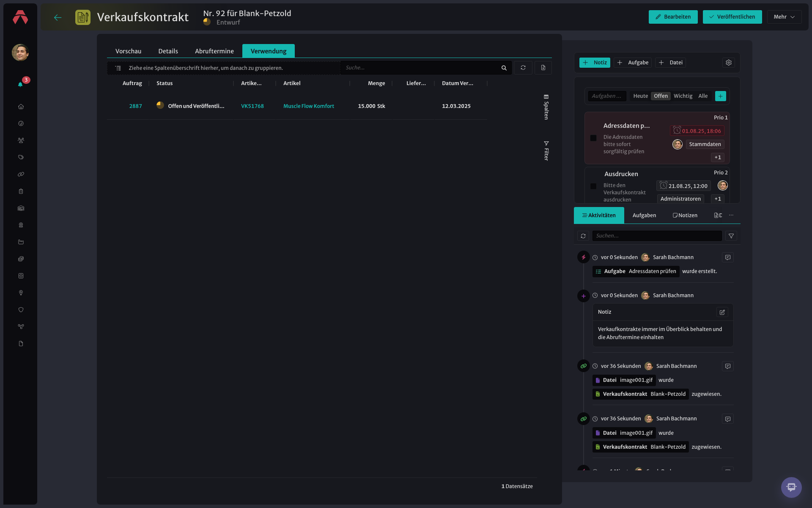812x508 pixels.
Task: Open the Notizen tab in activity panel
Action: pos(685,215)
